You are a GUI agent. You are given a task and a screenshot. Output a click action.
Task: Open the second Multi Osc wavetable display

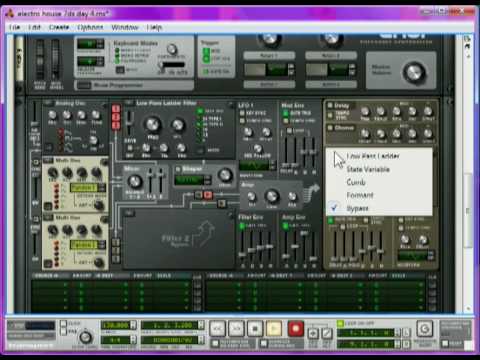tap(84, 245)
